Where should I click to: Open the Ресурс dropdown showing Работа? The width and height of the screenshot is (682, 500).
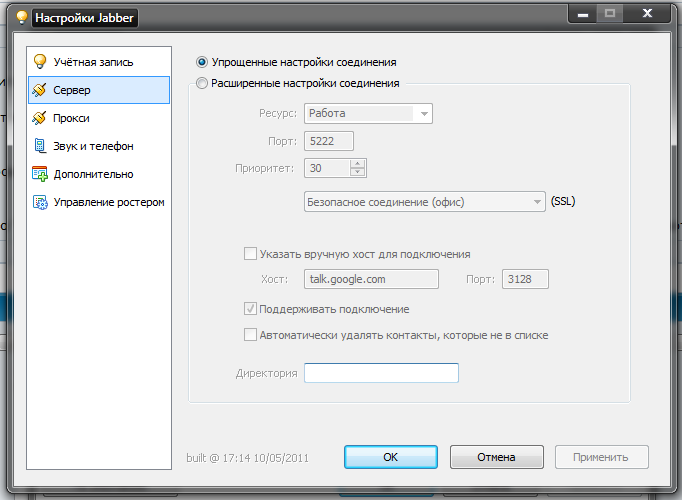pyautogui.click(x=368, y=113)
